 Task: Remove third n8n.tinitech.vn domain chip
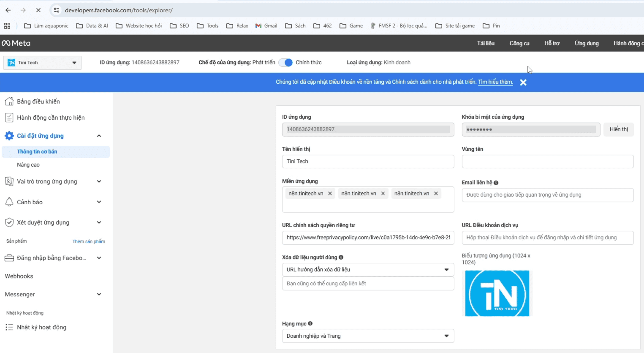436,194
